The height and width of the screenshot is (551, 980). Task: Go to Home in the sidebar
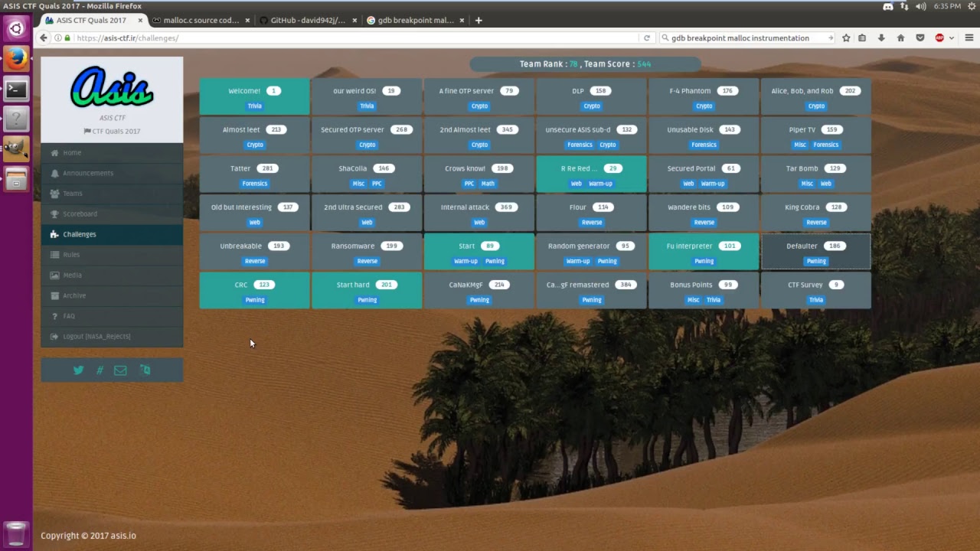tap(113, 152)
